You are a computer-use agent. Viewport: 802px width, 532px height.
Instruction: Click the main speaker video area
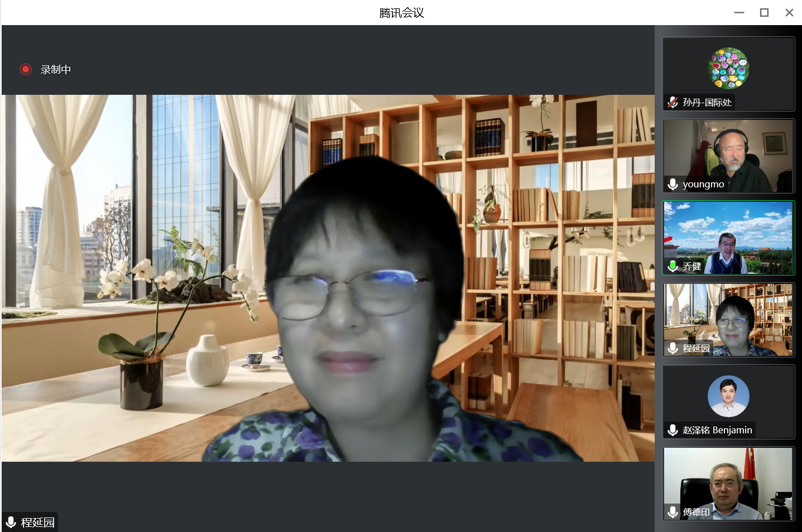(x=328, y=278)
